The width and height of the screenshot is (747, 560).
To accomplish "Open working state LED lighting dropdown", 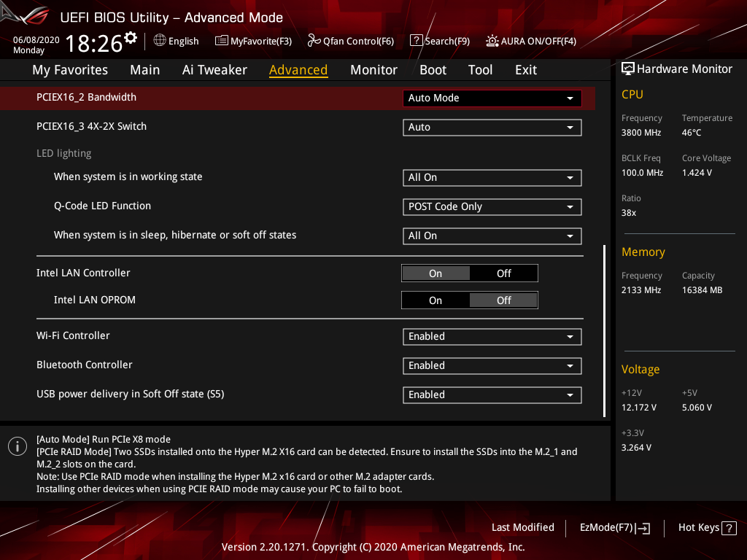I will click(492, 178).
